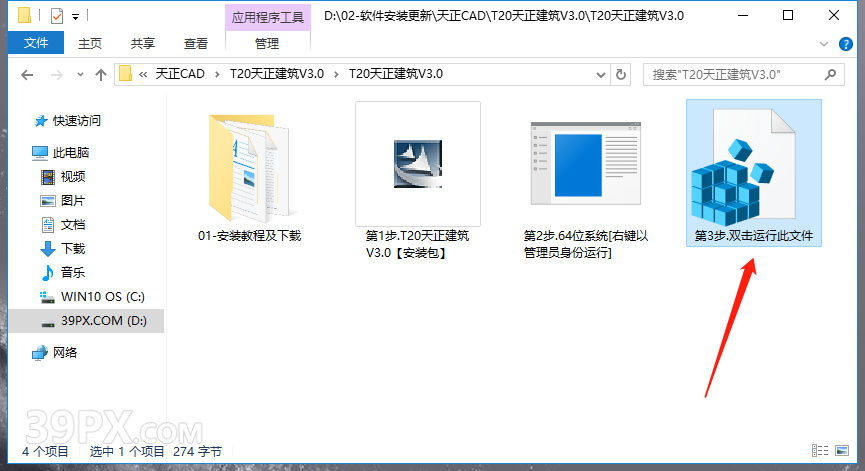Close the Explorer window
865x471 pixels.
click(834, 15)
